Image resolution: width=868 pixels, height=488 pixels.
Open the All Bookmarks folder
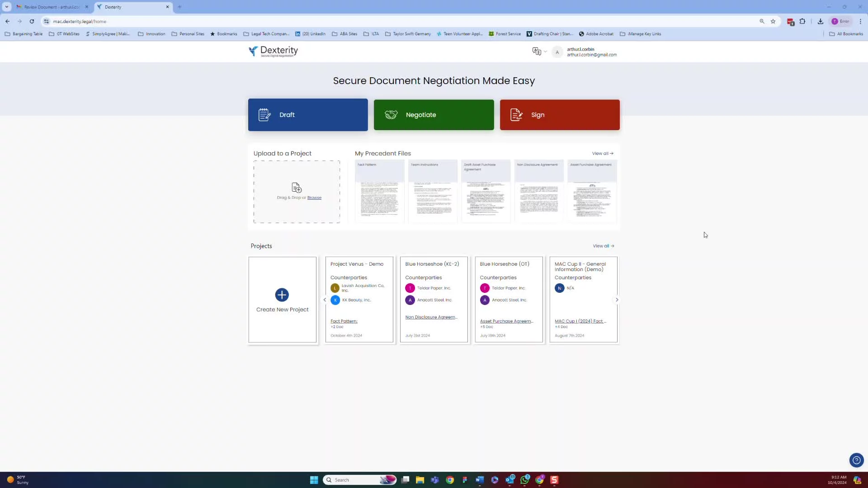pyautogui.click(x=846, y=34)
